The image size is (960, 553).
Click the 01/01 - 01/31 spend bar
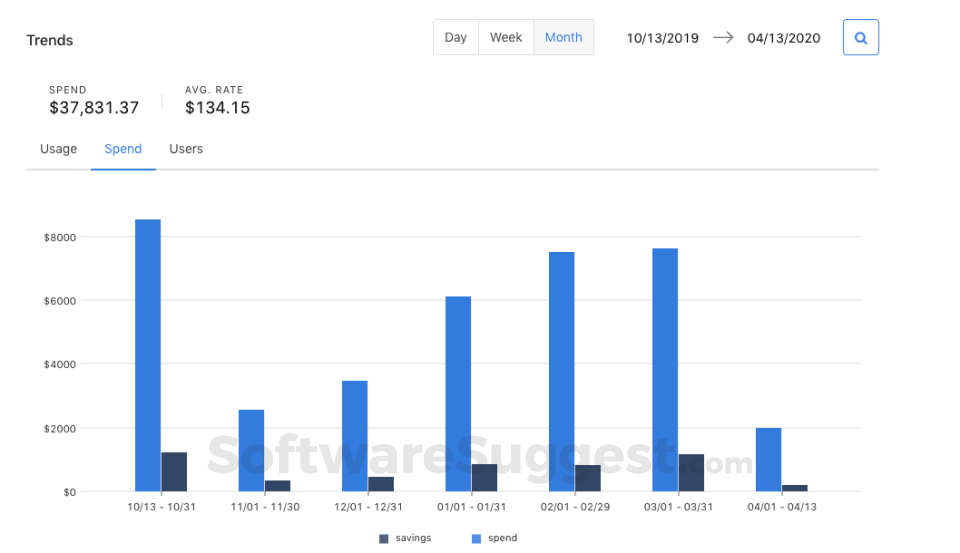point(458,394)
